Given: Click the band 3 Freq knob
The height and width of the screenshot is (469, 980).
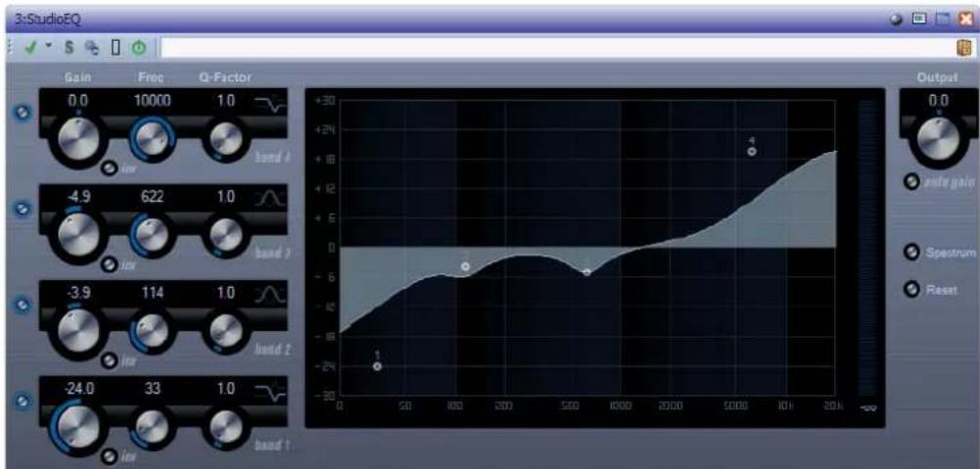Looking at the screenshot, I should point(152,234).
